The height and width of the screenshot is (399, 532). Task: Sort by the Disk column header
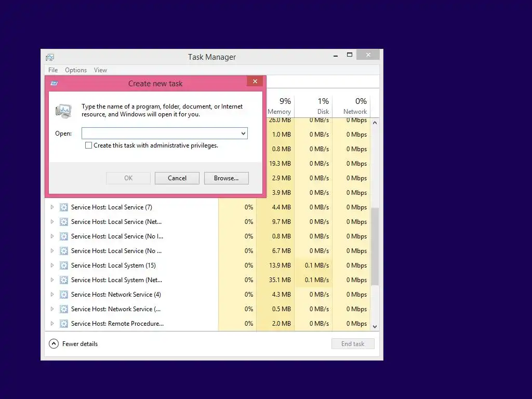313,106
